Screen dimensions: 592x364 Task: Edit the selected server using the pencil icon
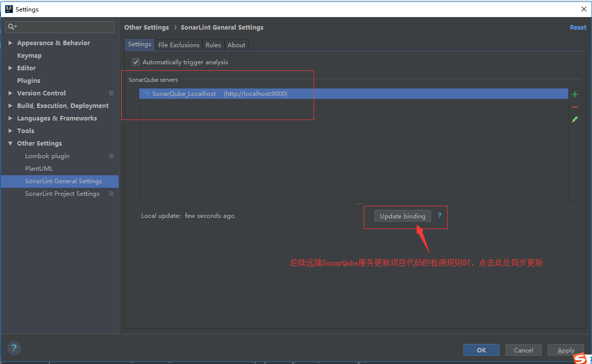click(574, 119)
